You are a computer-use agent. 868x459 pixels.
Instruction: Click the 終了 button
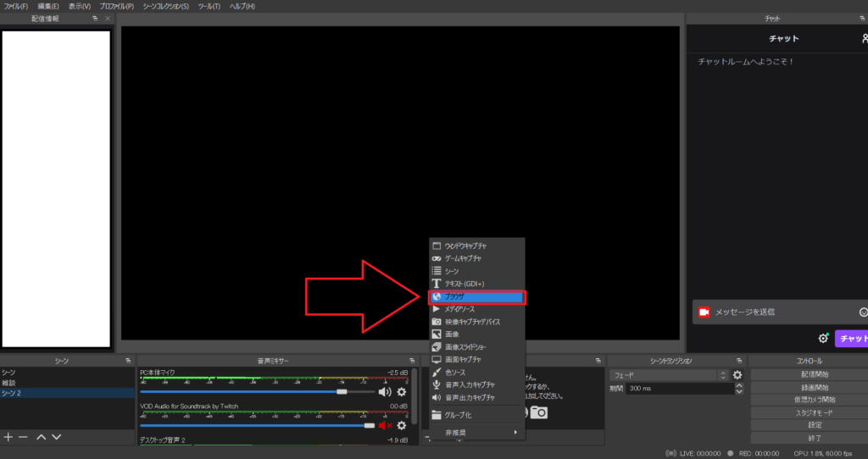tap(815, 438)
